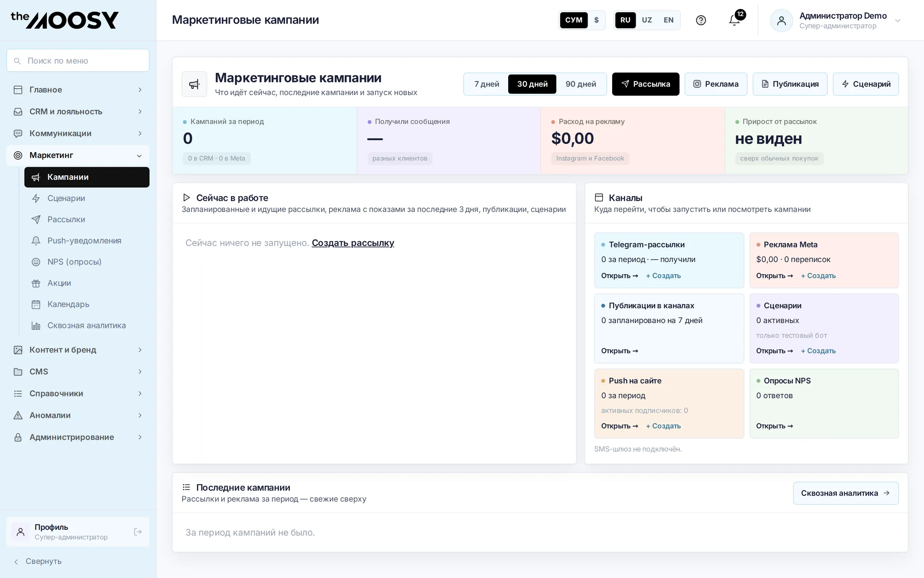
Task: Open Сквозная аналитика button in Последние кампании
Action: [x=846, y=493]
